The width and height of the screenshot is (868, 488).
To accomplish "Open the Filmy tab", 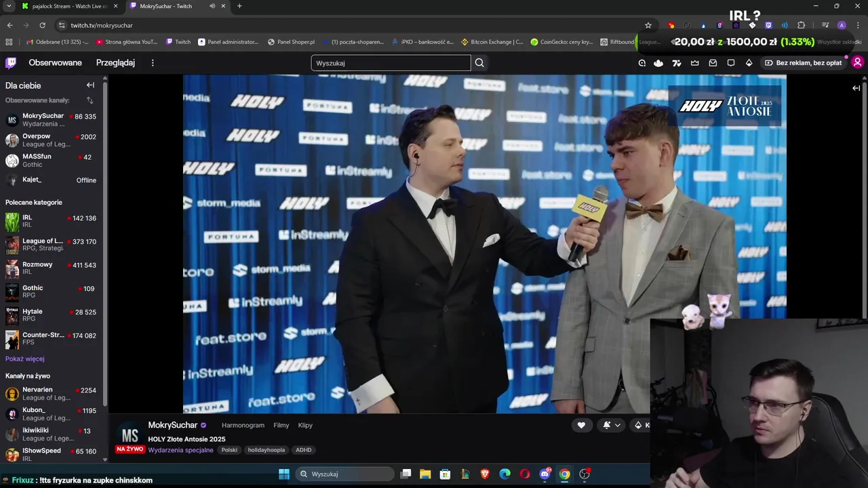I will click(x=281, y=426).
